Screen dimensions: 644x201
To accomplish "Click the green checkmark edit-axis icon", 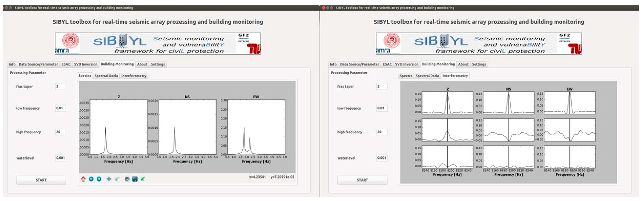I will click(x=143, y=179).
